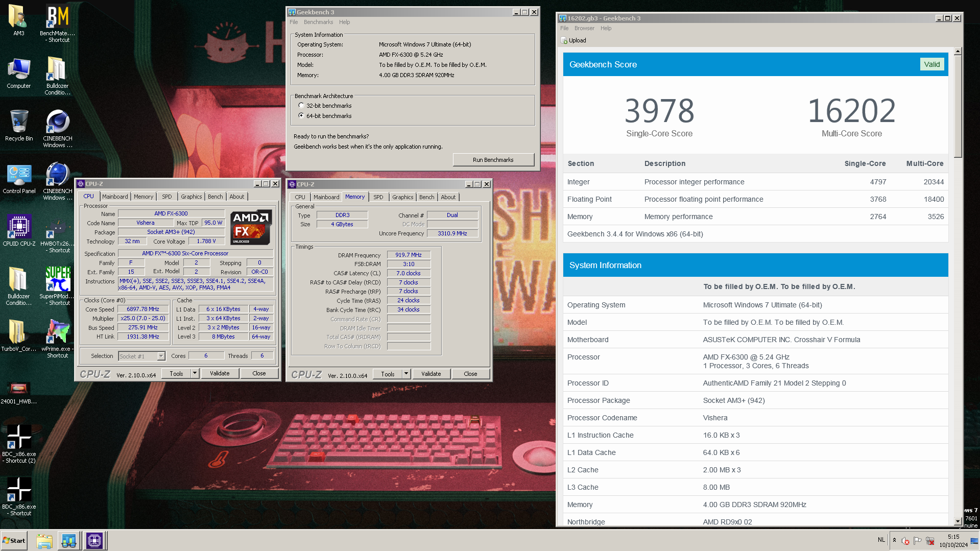Click Show desktop button at taskbar end
This screenshot has width=980, height=551.
tap(974, 541)
